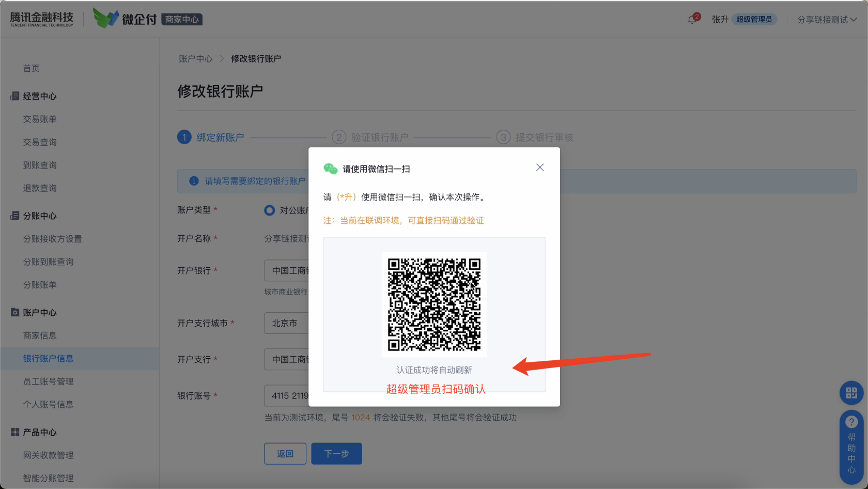Close the WeChat scan dialog

tap(540, 167)
